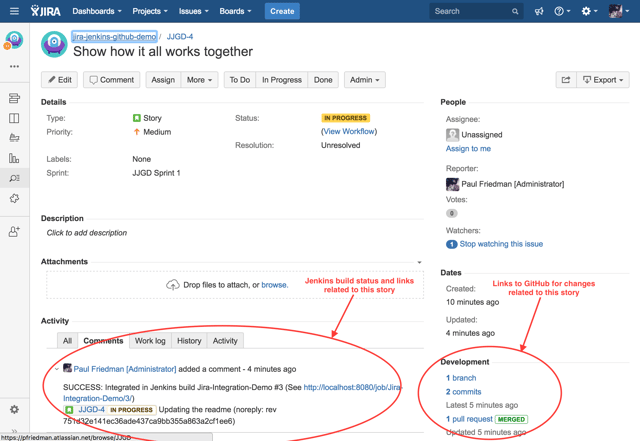
Task: Open the Projects dropdown menu
Action: (x=150, y=11)
